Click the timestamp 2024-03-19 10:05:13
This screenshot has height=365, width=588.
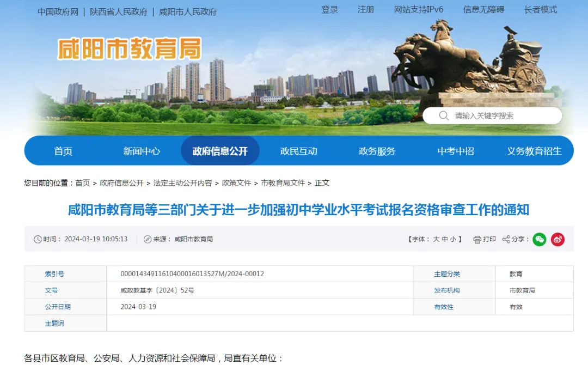[96, 239]
